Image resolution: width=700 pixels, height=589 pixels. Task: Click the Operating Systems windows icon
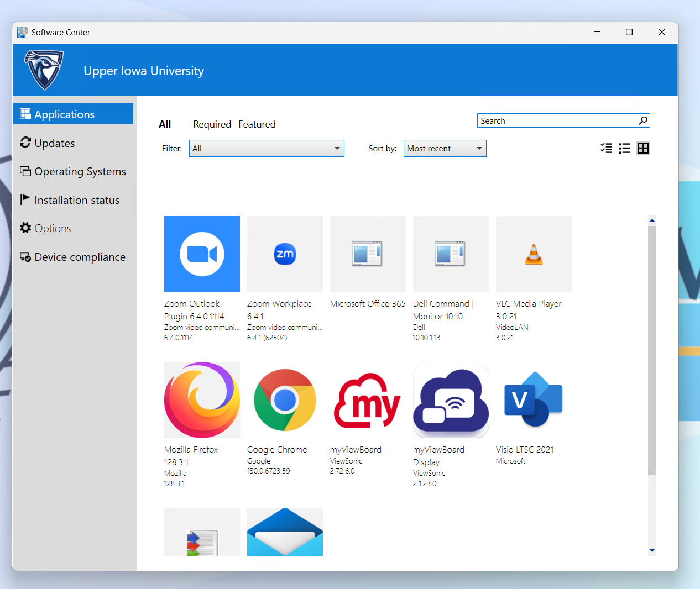tap(25, 171)
